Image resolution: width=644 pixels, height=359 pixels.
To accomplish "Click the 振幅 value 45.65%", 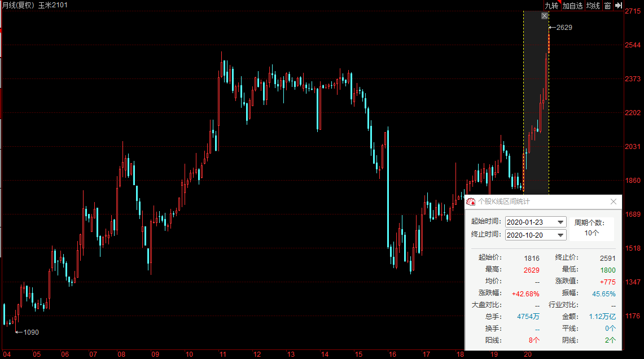I will point(604,294).
